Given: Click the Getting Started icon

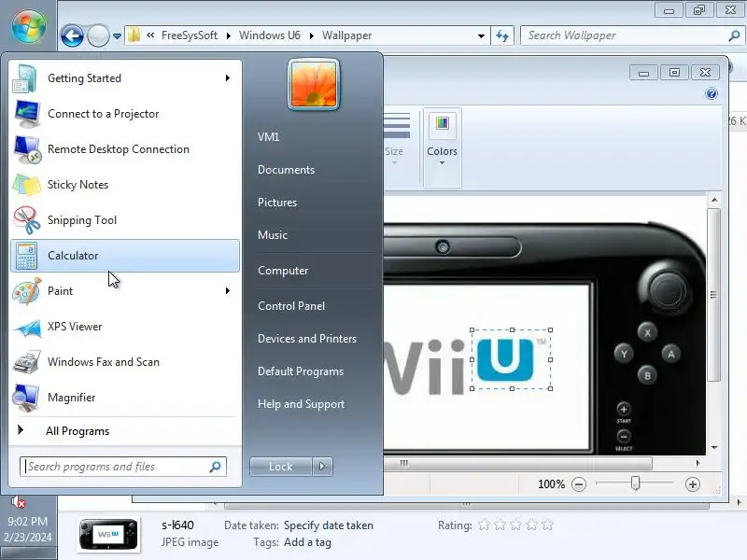Looking at the screenshot, I should tap(26, 78).
